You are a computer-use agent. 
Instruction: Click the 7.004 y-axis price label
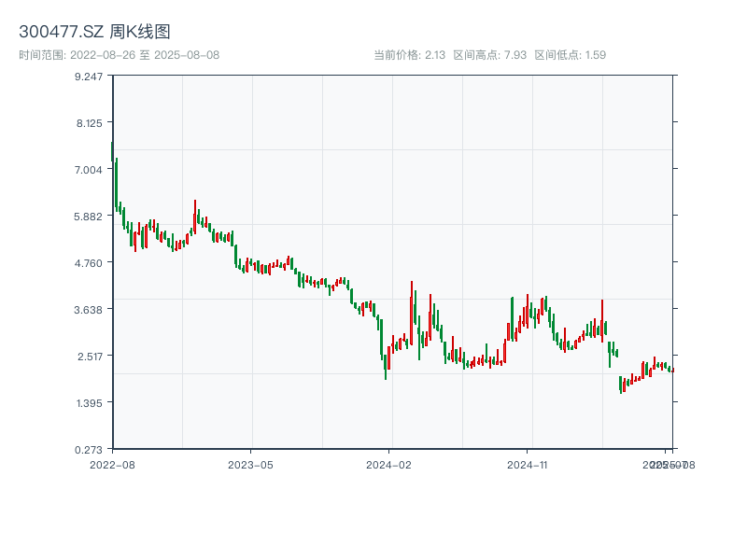click(90, 169)
